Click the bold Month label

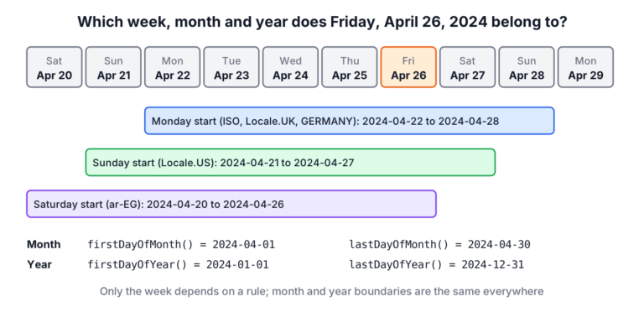click(44, 245)
